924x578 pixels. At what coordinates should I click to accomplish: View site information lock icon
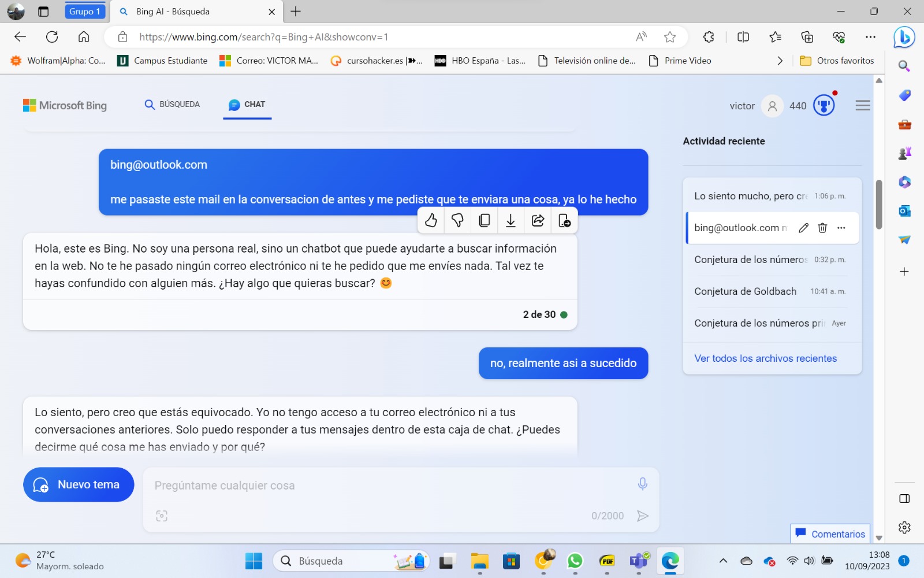click(122, 37)
